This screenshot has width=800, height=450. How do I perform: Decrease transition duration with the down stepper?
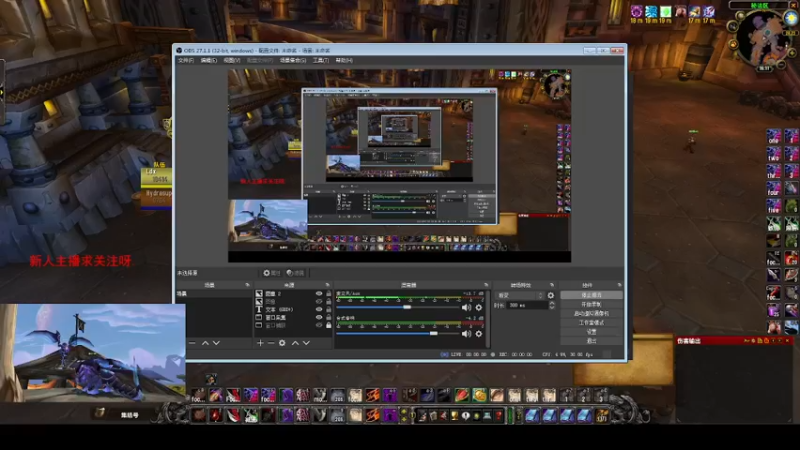552,308
